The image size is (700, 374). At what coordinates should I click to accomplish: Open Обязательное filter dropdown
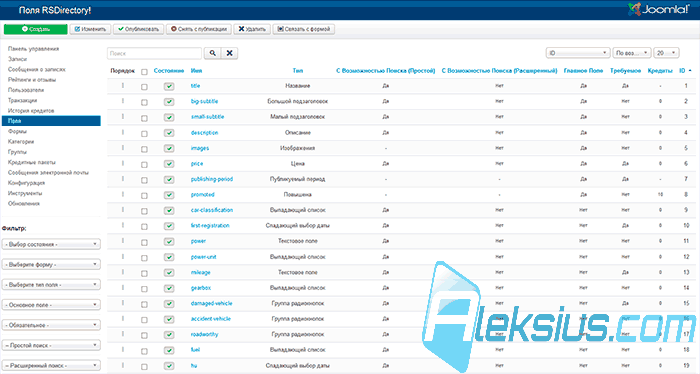tap(51, 325)
